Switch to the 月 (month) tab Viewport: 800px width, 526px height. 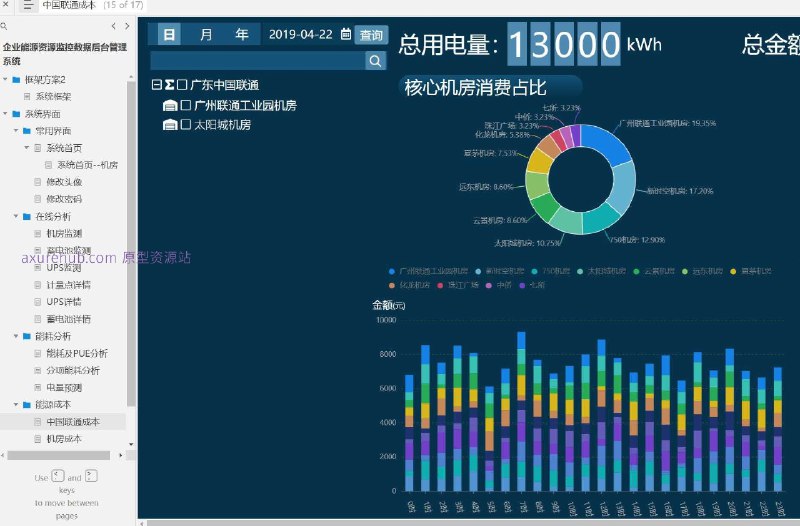pos(206,35)
